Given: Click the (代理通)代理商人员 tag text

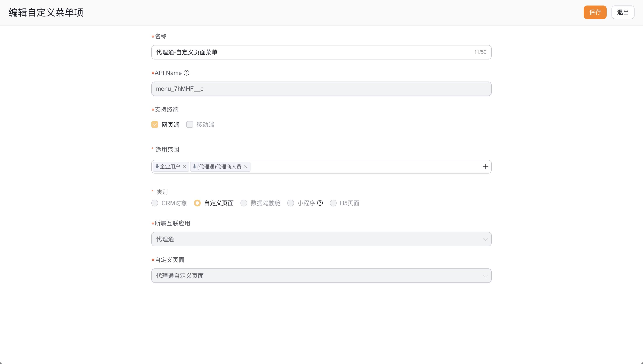Looking at the screenshot, I should pyautogui.click(x=219, y=167).
